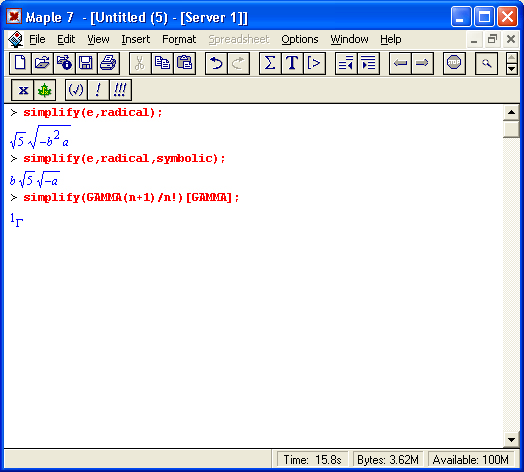524x472 pixels.
Task: Click the simplify(e,radical,symbolic); command
Action: click(124, 158)
